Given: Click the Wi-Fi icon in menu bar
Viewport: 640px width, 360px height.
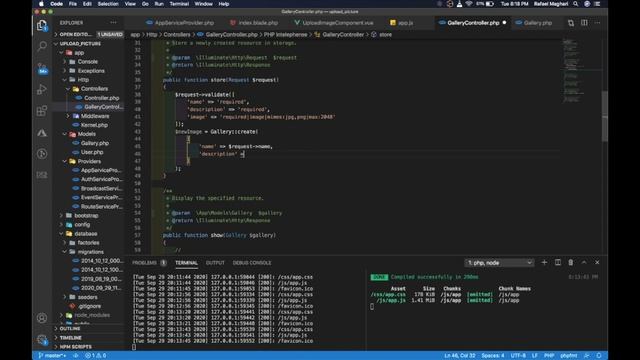Looking at the screenshot, I should [469, 4].
